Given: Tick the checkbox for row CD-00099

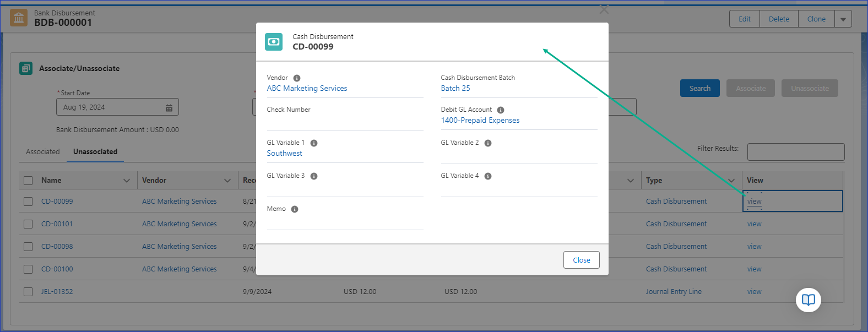Looking at the screenshot, I should [28, 202].
